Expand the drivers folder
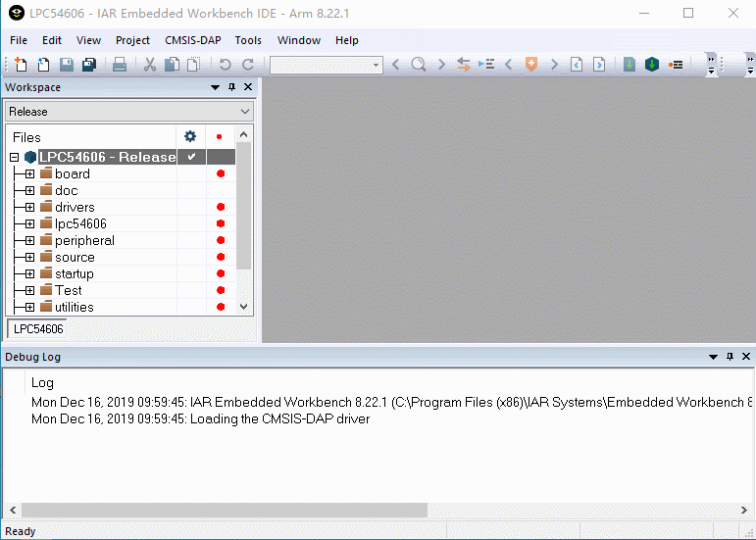 (x=29, y=207)
